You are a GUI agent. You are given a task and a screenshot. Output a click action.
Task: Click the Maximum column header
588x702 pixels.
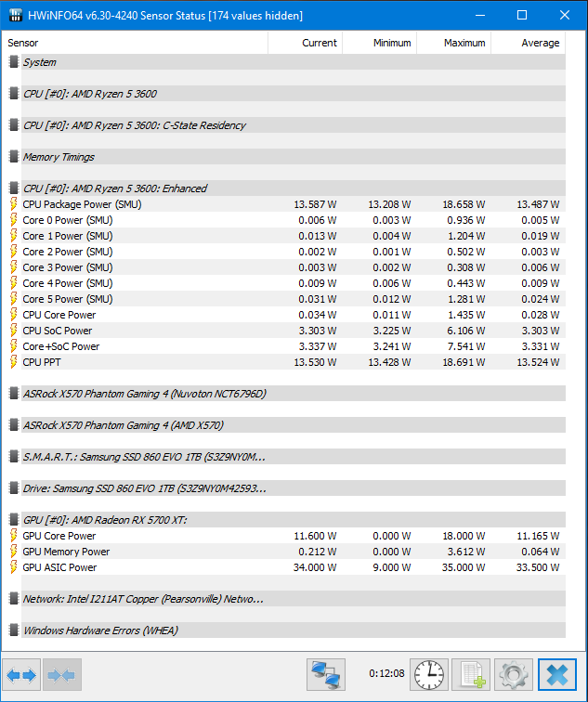(x=454, y=43)
